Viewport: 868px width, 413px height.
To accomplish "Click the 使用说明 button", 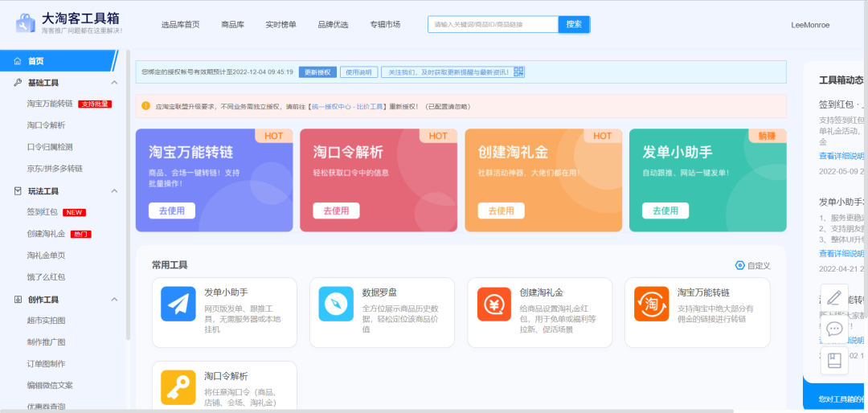I will click(358, 72).
